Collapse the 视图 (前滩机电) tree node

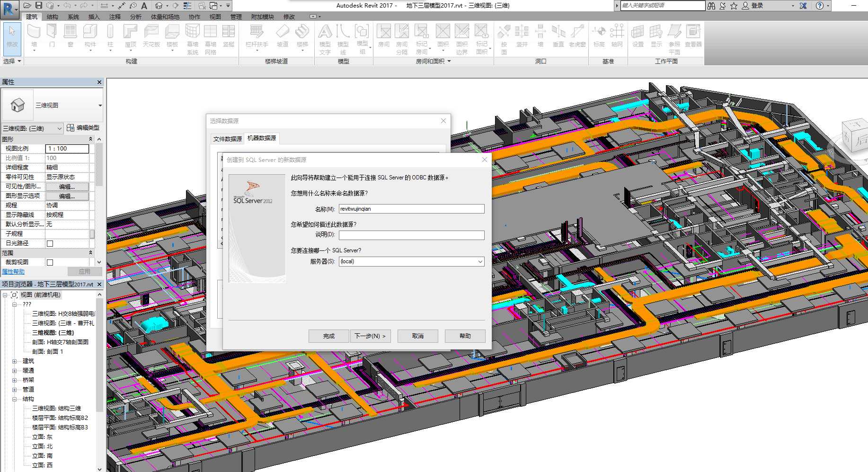tap(5, 295)
